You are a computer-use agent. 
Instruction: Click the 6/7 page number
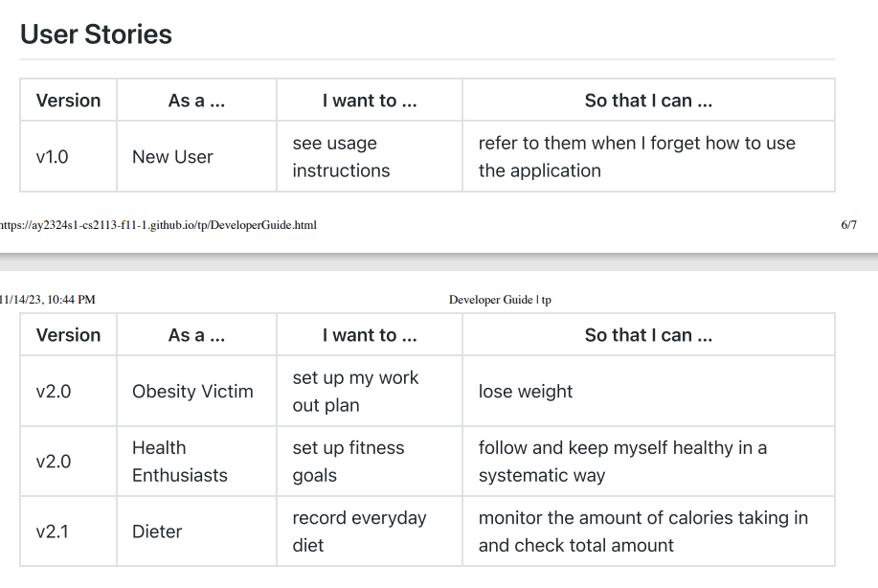coord(848,225)
